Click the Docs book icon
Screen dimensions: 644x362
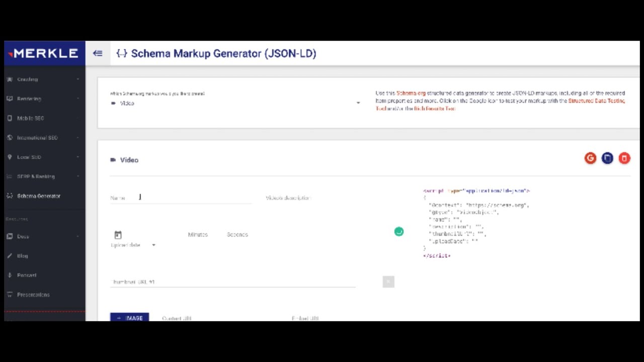10,236
